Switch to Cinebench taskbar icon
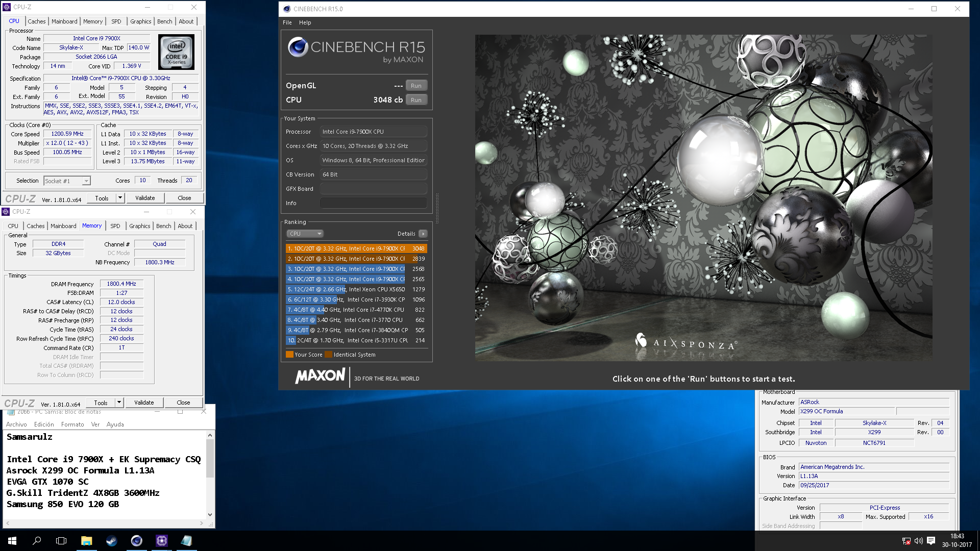 [x=136, y=541]
